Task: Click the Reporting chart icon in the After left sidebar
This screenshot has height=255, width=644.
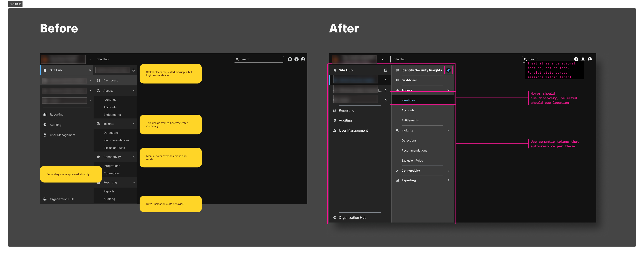Action: pyautogui.click(x=335, y=110)
